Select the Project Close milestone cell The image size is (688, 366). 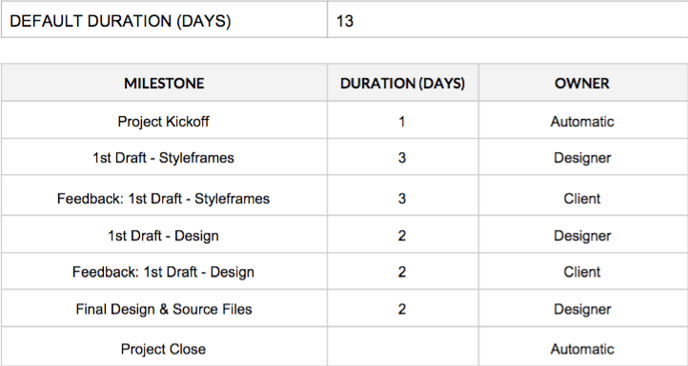pyautogui.click(x=164, y=346)
